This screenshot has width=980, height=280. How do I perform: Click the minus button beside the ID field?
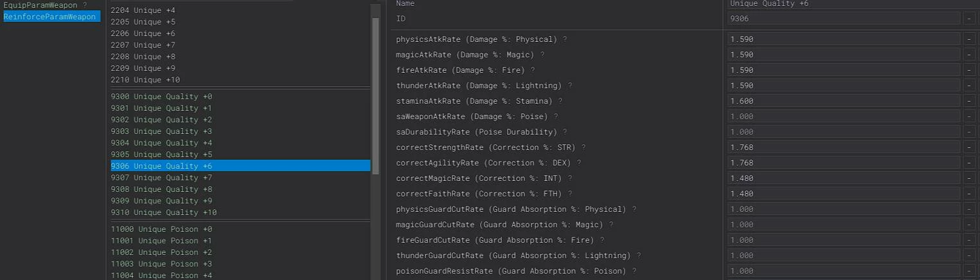[969, 19]
